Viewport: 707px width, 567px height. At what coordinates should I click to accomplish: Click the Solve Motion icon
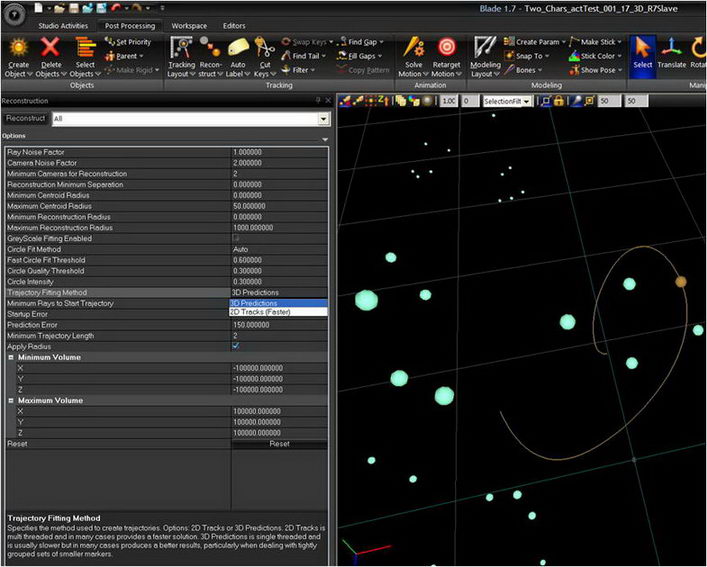412,47
